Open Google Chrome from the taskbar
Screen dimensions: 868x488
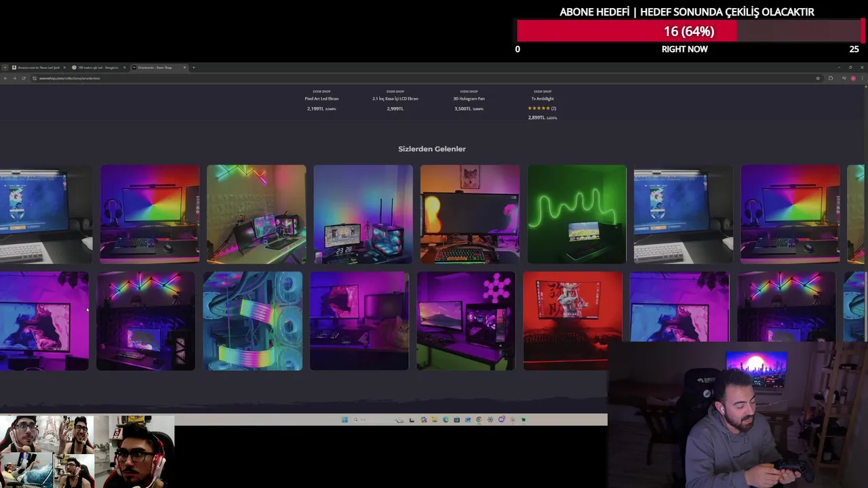tap(479, 420)
